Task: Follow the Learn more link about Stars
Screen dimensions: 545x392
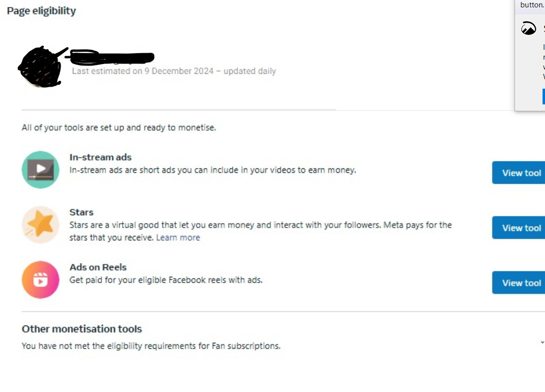Action: pyautogui.click(x=178, y=237)
